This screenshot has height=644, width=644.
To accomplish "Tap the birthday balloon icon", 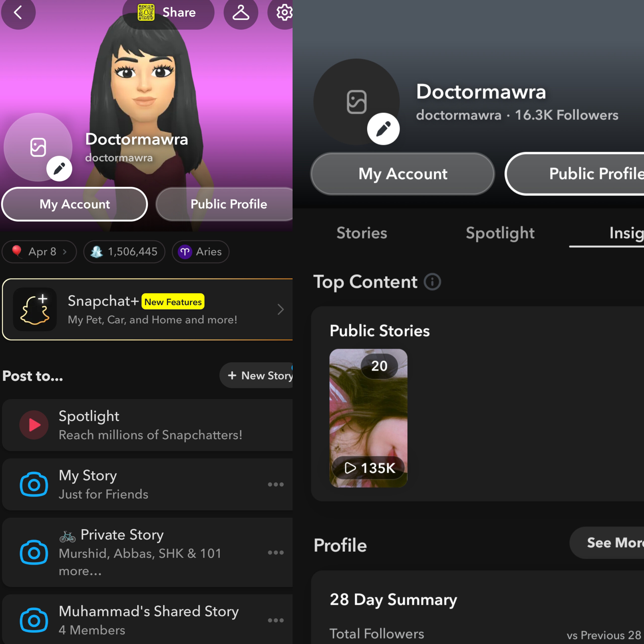I will (17, 251).
